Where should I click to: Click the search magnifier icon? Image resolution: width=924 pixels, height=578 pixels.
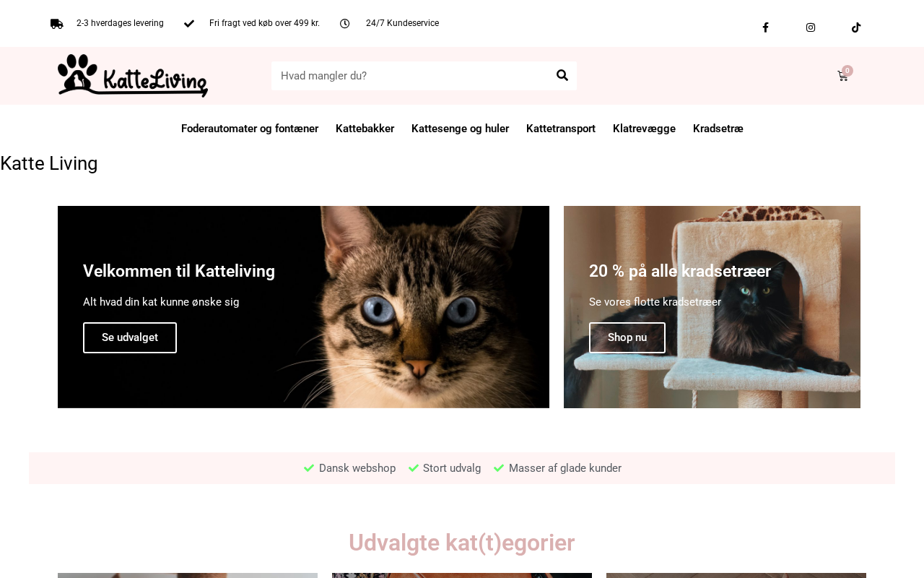coord(562,75)
